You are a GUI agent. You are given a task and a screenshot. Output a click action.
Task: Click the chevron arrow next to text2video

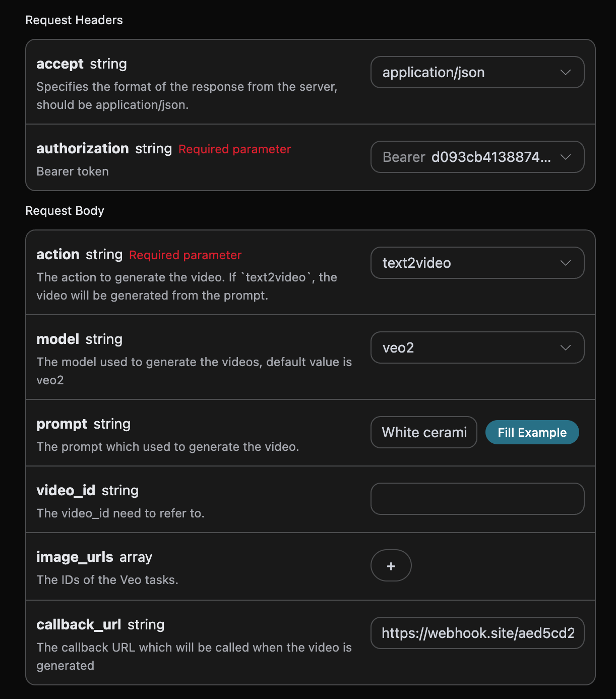(x=565, y=263)
